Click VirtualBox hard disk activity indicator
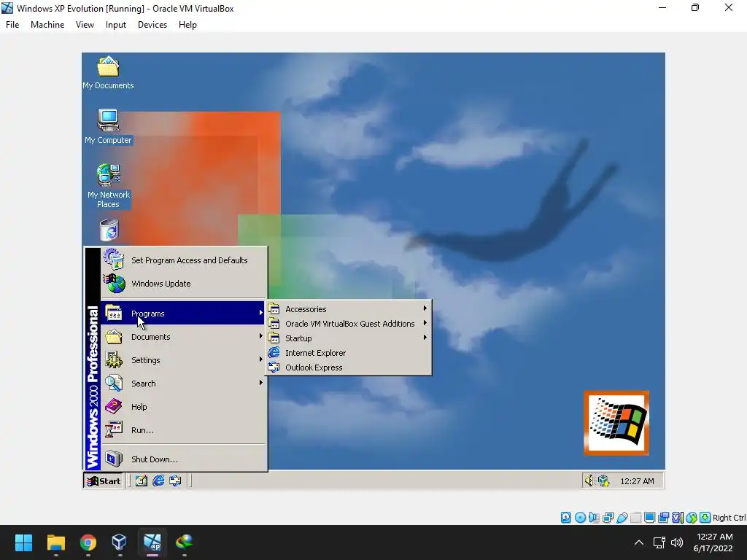747x560 pixels. [x=565, y=518]
